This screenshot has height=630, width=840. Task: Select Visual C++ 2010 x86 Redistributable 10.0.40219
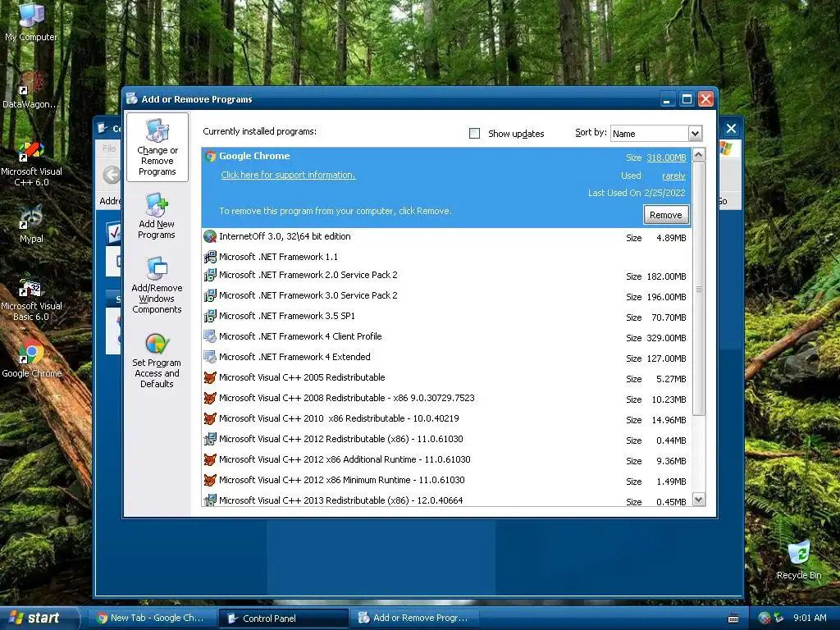(447, 419)
